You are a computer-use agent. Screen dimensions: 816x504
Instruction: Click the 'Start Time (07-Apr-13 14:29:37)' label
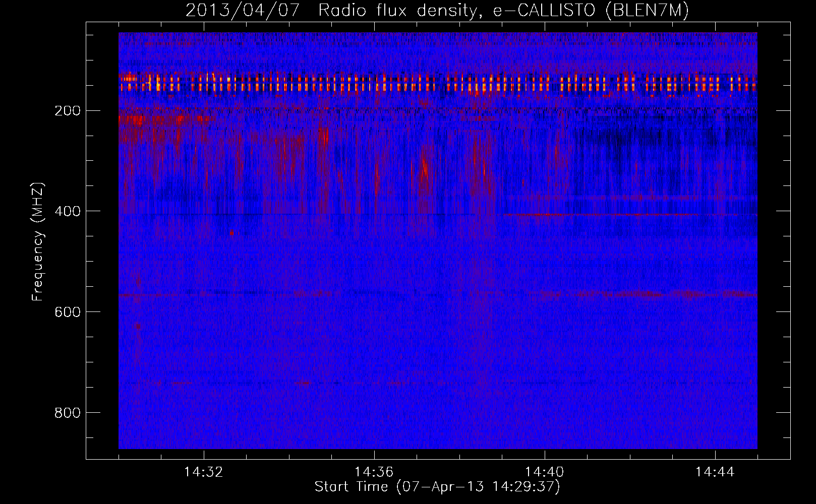(x=437, y=487)
